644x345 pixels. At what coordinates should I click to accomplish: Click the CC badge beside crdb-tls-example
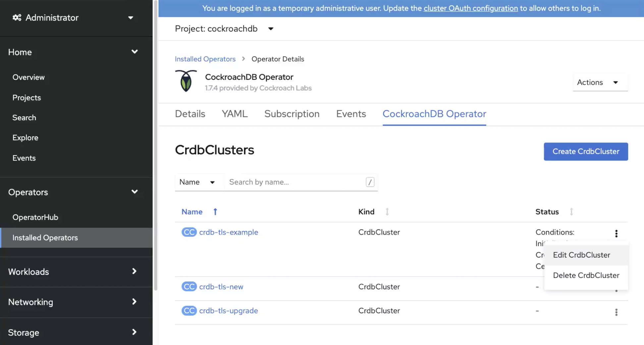(x=189, y=232)
